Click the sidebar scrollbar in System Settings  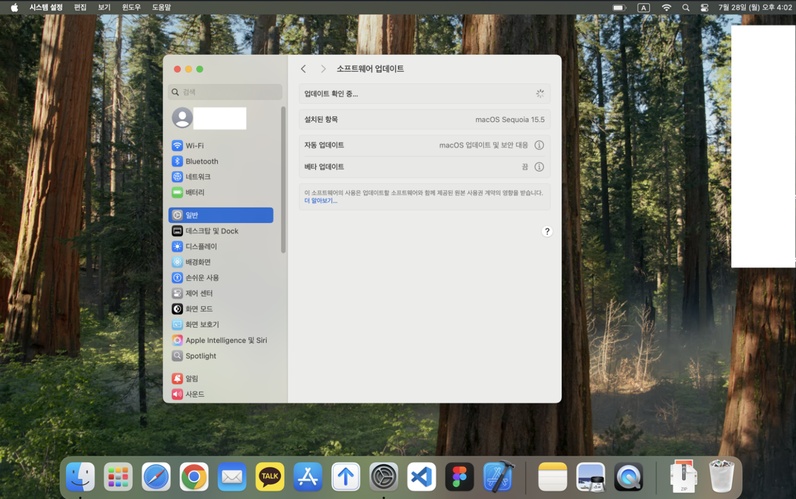(x=283, y=180)
